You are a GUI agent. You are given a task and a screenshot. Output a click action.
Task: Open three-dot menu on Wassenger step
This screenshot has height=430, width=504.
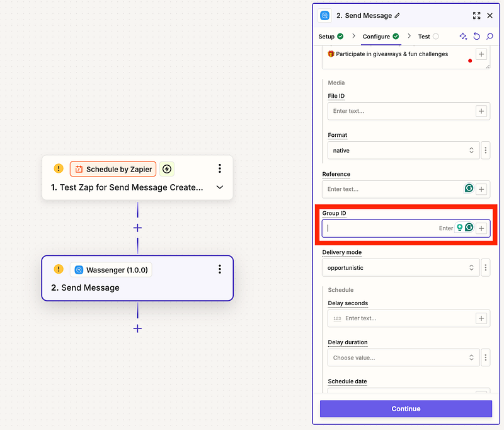[219, 269]
